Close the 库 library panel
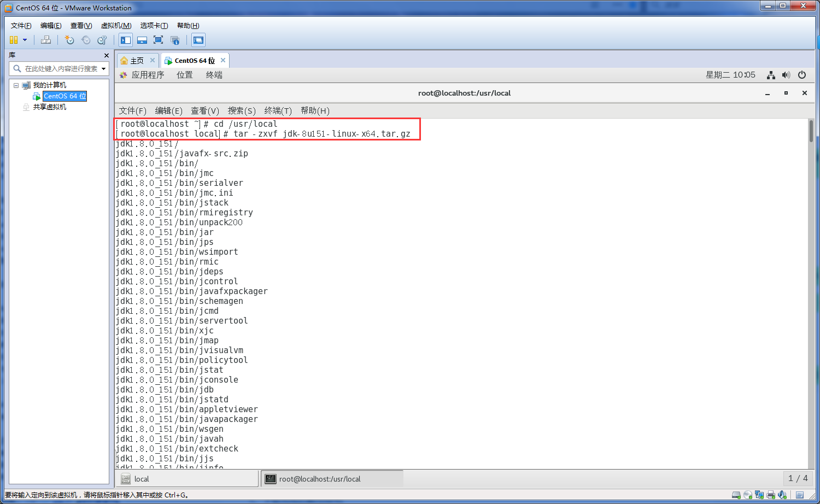The width and height of the screenshot is (820, 504). click(x=106, y=55)
